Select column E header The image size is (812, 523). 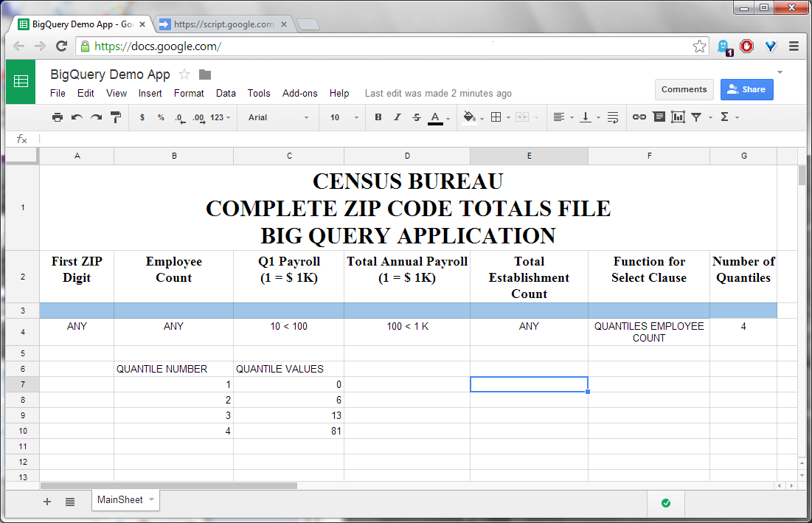[530, 156]
